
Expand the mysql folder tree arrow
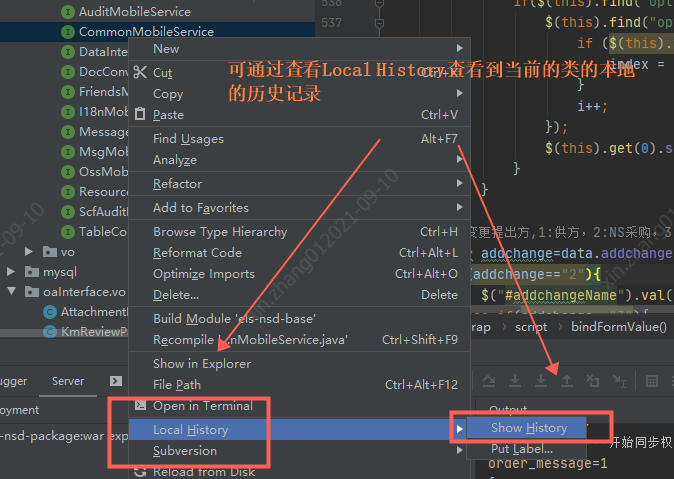(x=11, y=271)
